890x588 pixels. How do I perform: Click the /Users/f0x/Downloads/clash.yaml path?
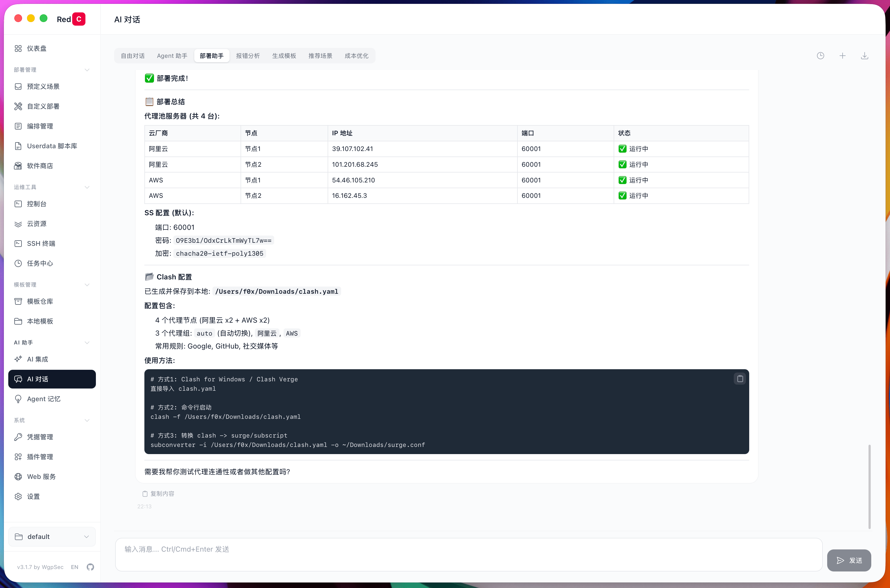(277, 291)
